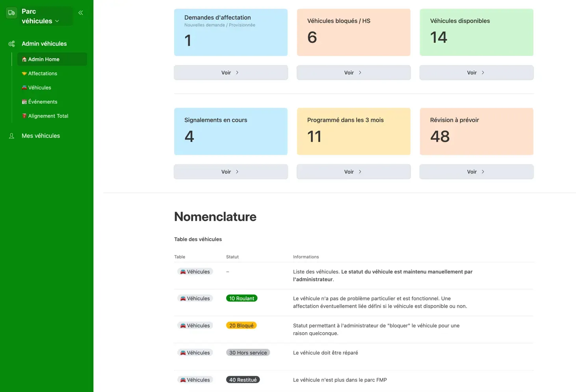576x392 pixels.
Task: Click the dark 40 Restitué status badge
Action: [243, 380]
